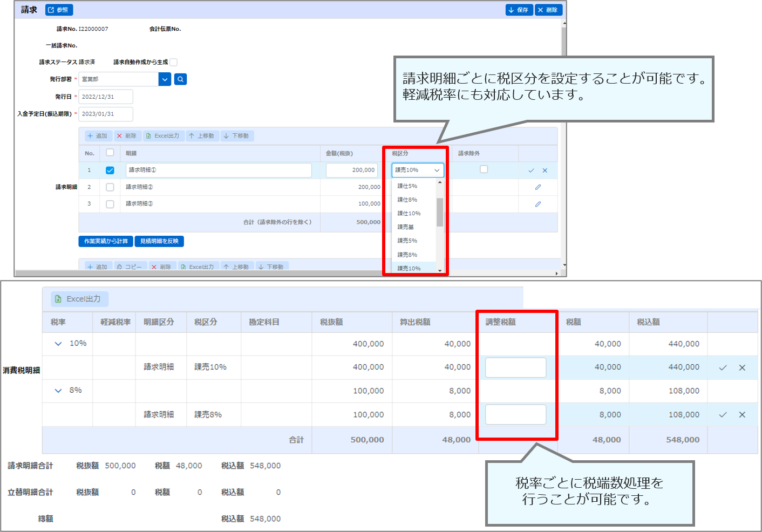Image resolution: width=762 pixels, height=532 pixels.
Task: Click 作業実績から計算 button
Action: pos(106,241)
